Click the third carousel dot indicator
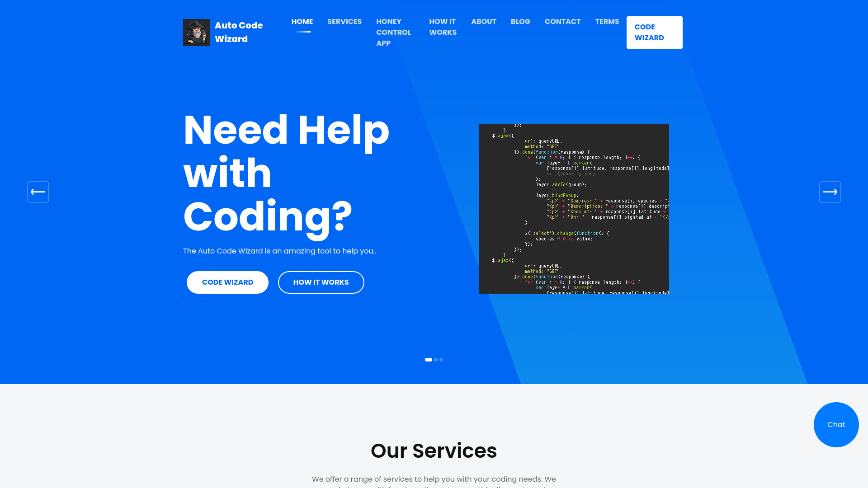 (x=441, y=359)
